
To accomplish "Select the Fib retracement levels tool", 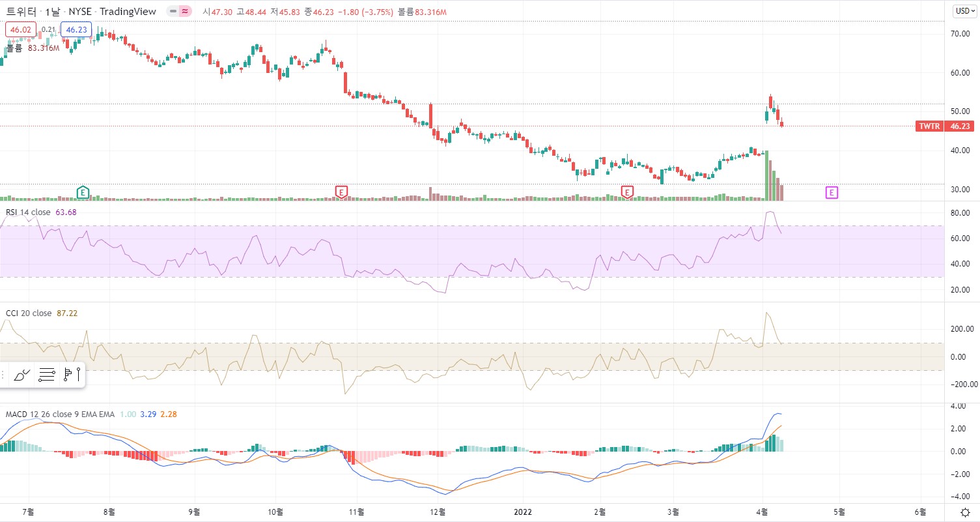I will coord(47,375).
